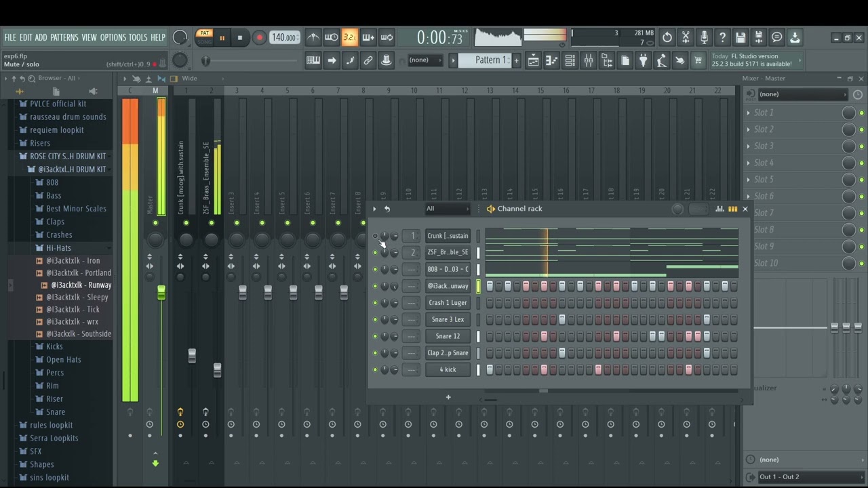Open the Piano roll view icon
Screen dimensions: 868x488
pos(551,60)
